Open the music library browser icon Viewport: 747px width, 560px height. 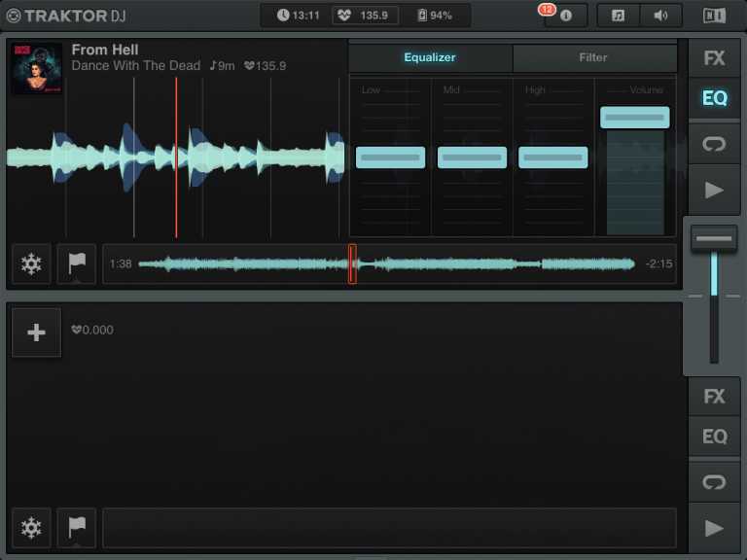[619, 16]
